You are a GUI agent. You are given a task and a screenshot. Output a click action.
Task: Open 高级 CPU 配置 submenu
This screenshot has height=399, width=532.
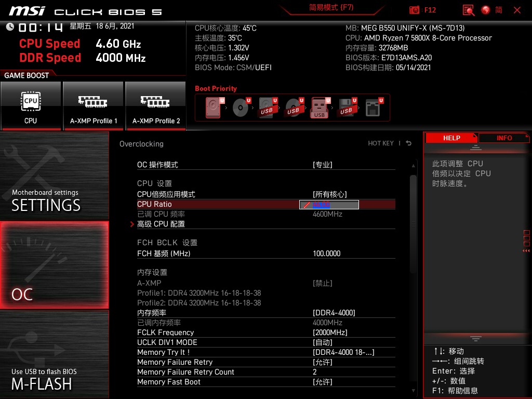coord(162,223)
